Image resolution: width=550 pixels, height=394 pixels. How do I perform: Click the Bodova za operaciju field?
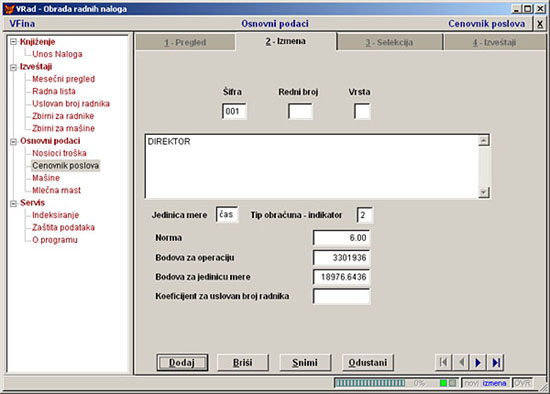click(x=341, y=258)
